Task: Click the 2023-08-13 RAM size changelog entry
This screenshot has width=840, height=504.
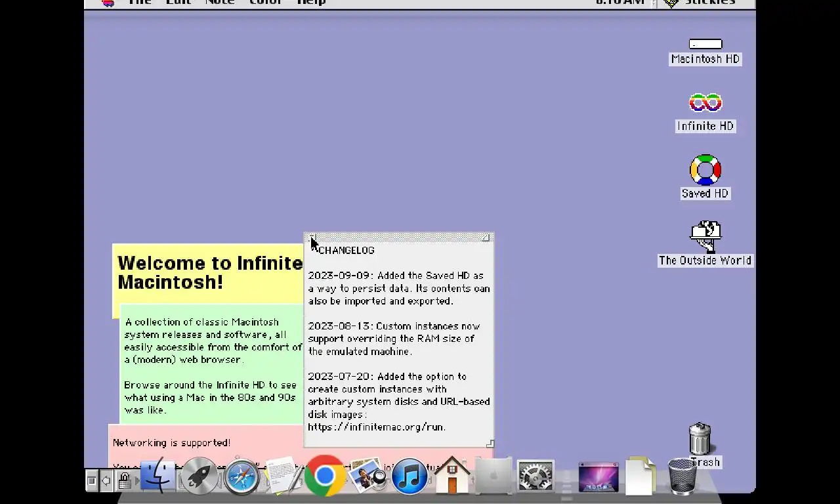Action: (x=394, y=339)
